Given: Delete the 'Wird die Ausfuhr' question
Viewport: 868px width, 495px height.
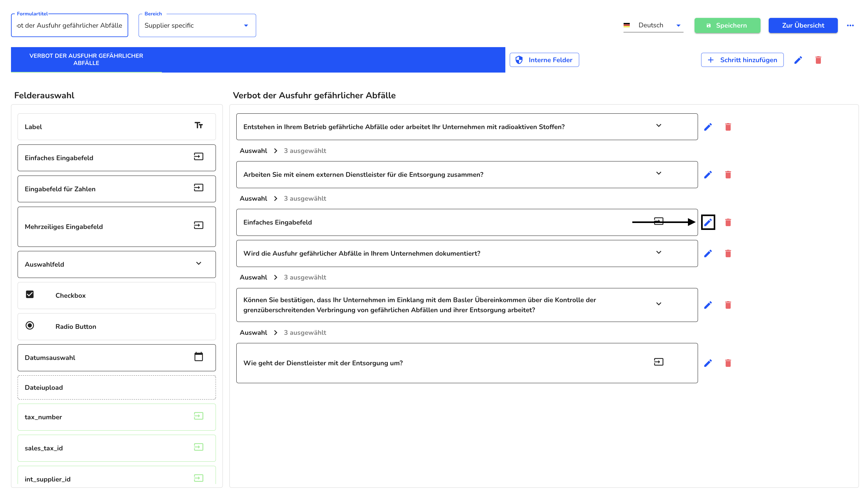Looking at the screenshot, I should (728, 253).
